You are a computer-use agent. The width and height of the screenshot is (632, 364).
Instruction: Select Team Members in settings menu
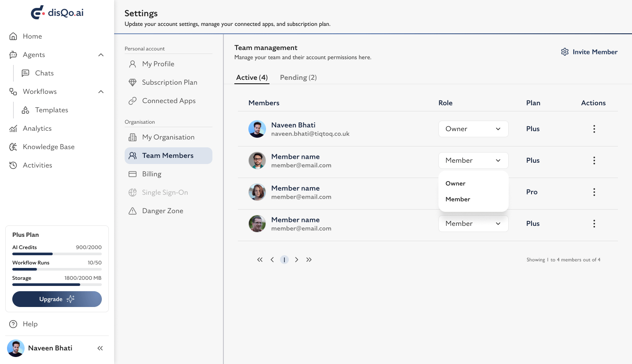pos(169,156)
